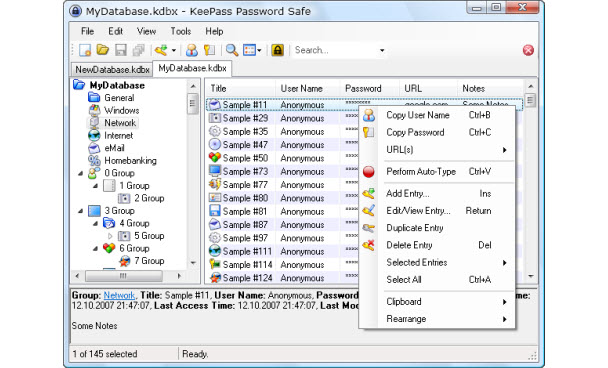This screenshot has height=368, width=608.
Task: Click the Open database folder icon
Action: (x=103, y=50)
